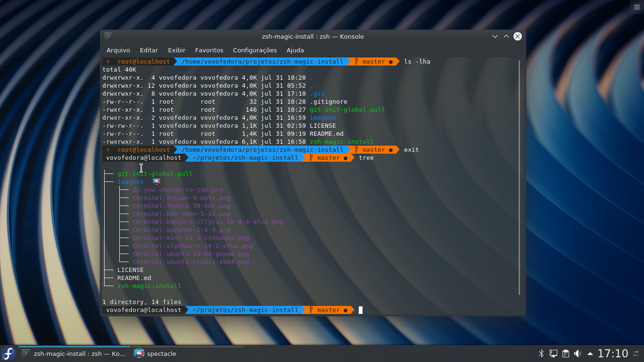
Task: Click imagens folder in tree output
Action: pos(131,181)
